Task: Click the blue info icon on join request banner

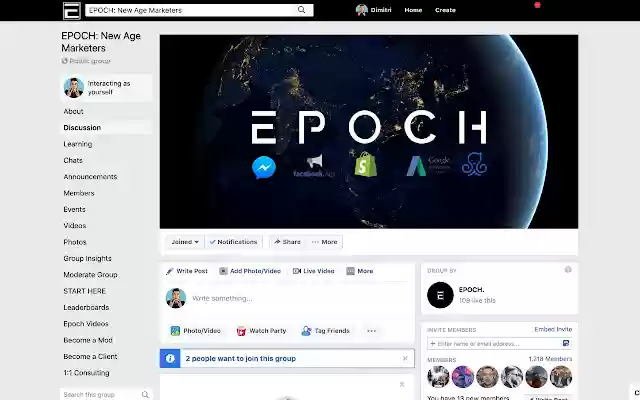Action: click(x=170, y=359)
